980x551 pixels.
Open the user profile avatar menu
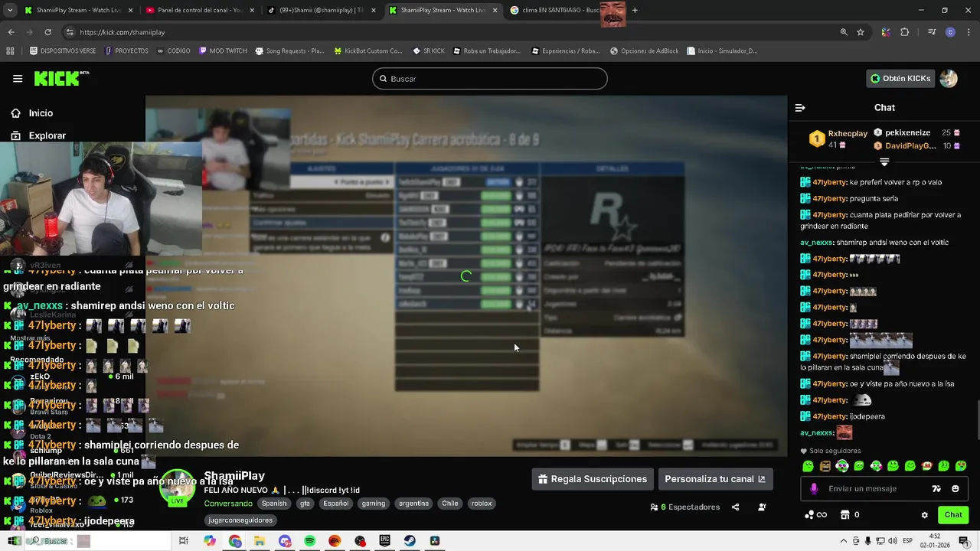pyautogui.click(x=949, y=78)
